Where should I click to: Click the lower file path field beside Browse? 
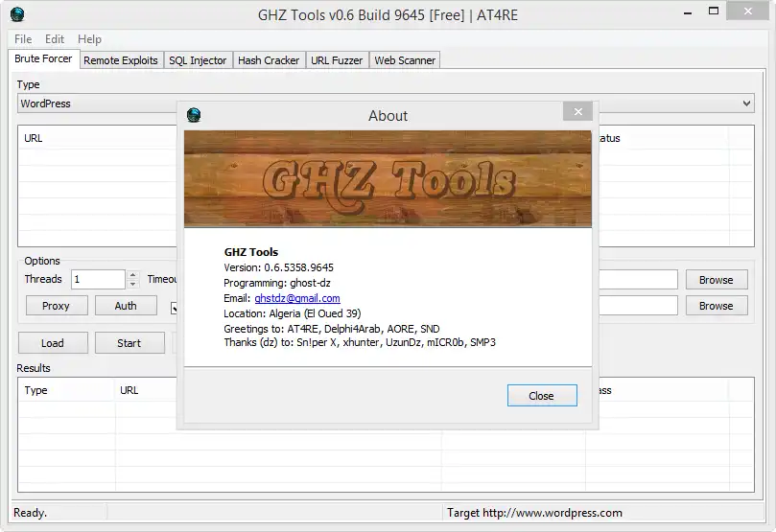638,306
